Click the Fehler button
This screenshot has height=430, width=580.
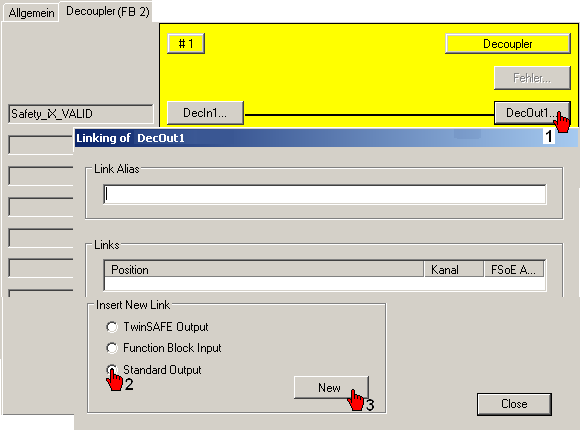532,78
